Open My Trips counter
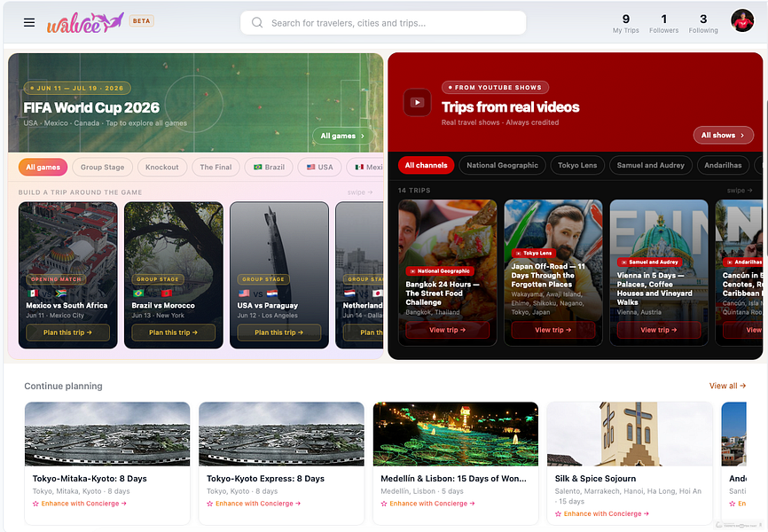Screen dimensions: 768x532 [x=625, y=23]
